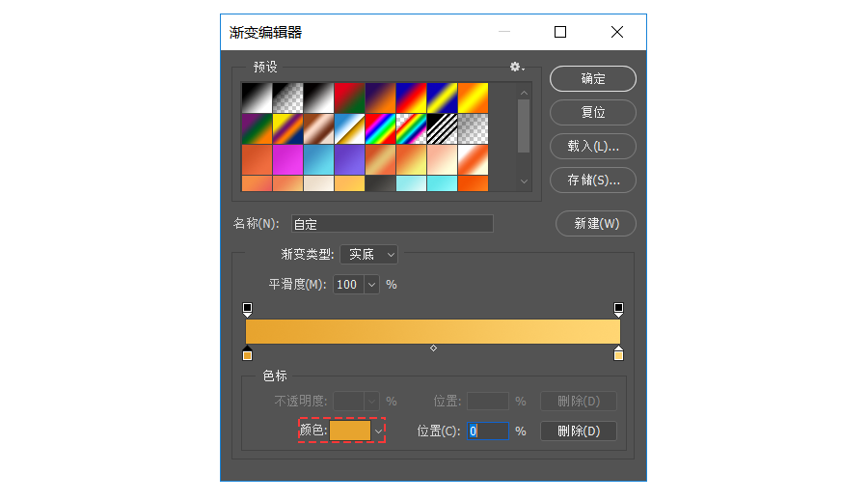868x501 pixels.
Task: Click the orange gradient preview bar
Action: (x=433, y=331)
